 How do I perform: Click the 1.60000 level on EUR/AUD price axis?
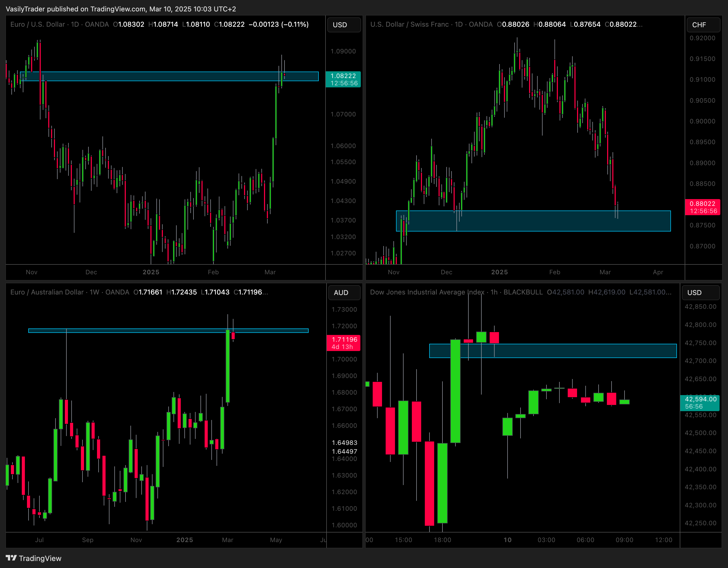[x=344, y=525]
